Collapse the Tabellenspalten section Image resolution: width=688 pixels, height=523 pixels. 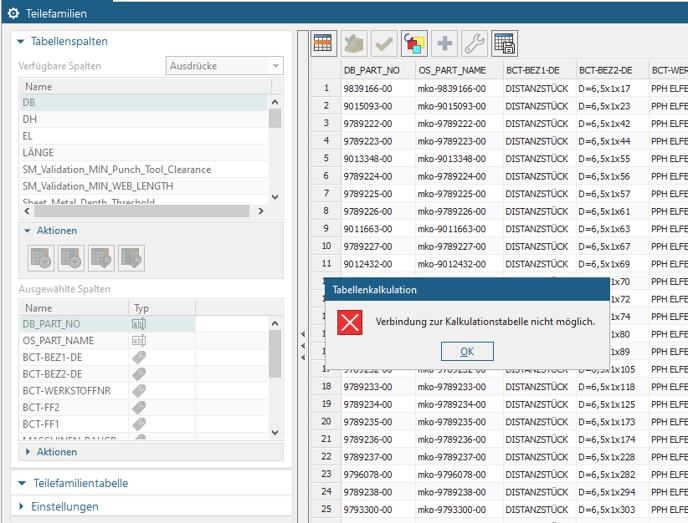point(21,42)
